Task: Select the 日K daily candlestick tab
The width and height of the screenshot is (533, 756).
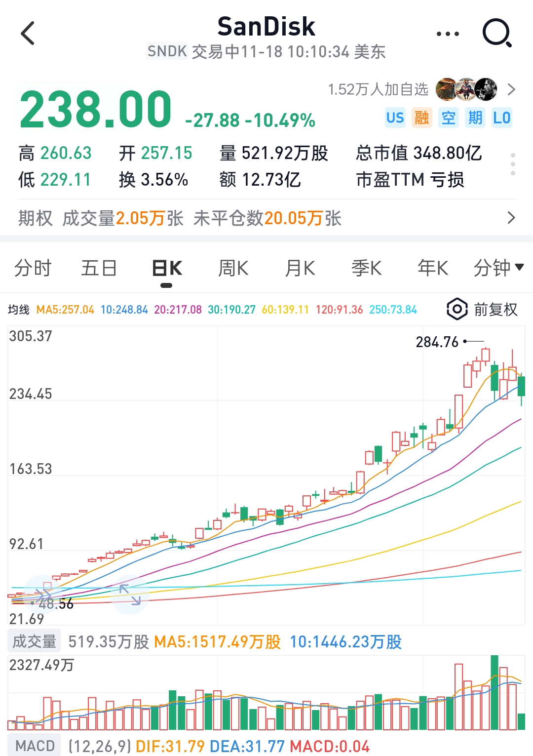Action: coord(167,268)
